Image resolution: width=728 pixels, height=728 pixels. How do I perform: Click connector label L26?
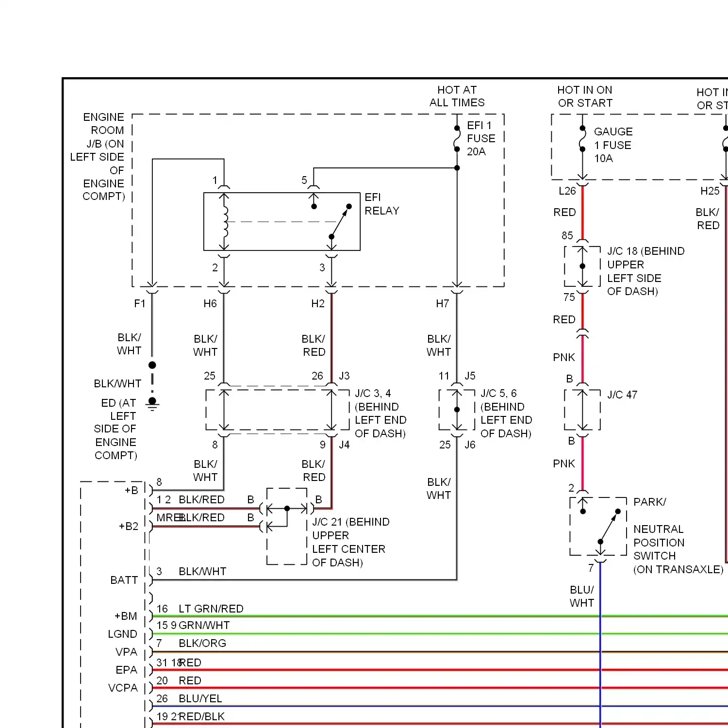coord(567,191)
